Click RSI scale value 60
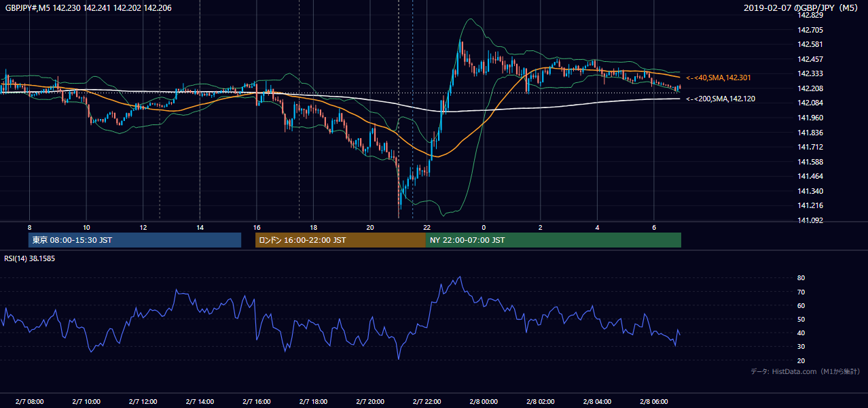This screenshot has height=408, width=868. (801, 305)
